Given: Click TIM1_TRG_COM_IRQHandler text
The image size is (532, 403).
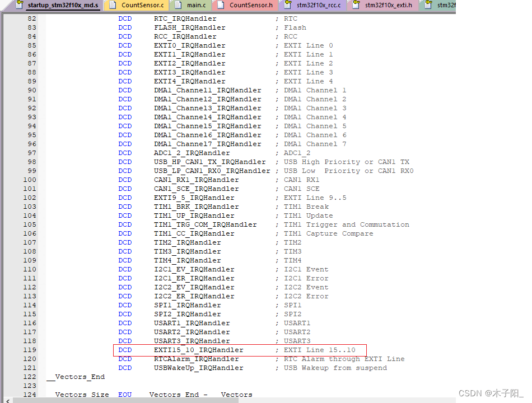Looking at the screenshot, I should coord(206,224).
